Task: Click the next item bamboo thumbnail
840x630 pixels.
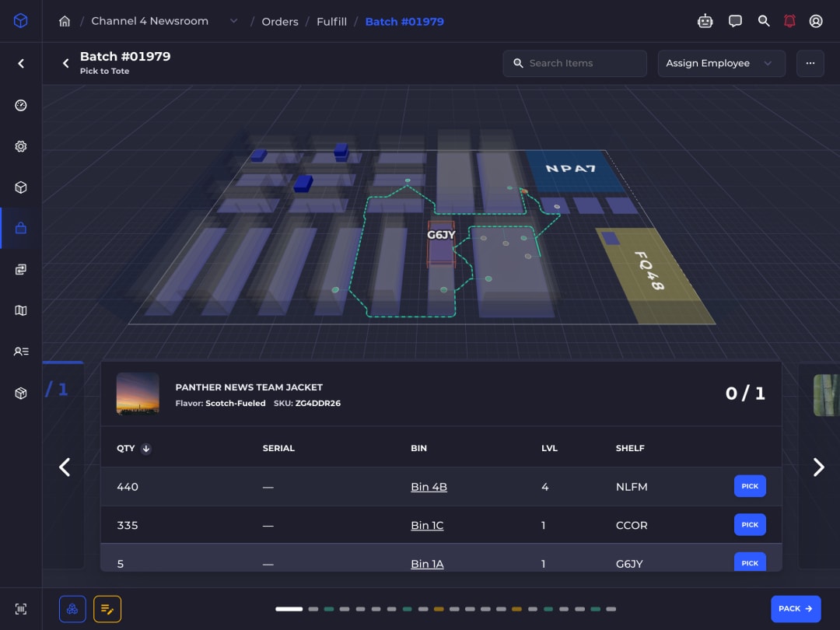Action: point(827,395)
